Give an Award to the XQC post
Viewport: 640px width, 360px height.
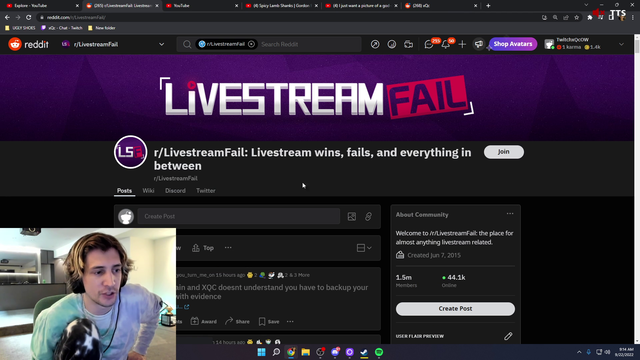(x=204, y=322)
